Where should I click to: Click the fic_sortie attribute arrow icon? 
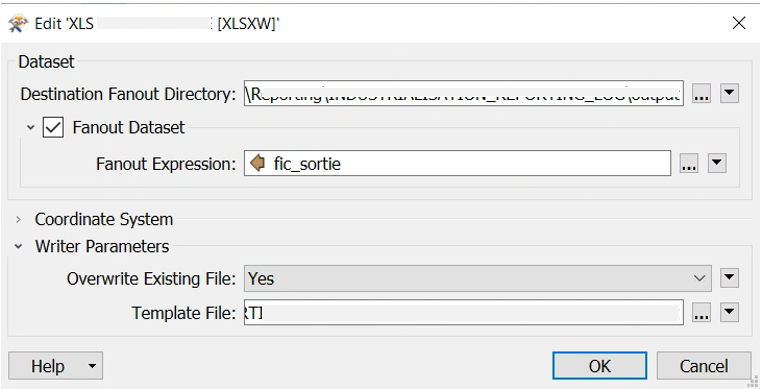point(257,163)
